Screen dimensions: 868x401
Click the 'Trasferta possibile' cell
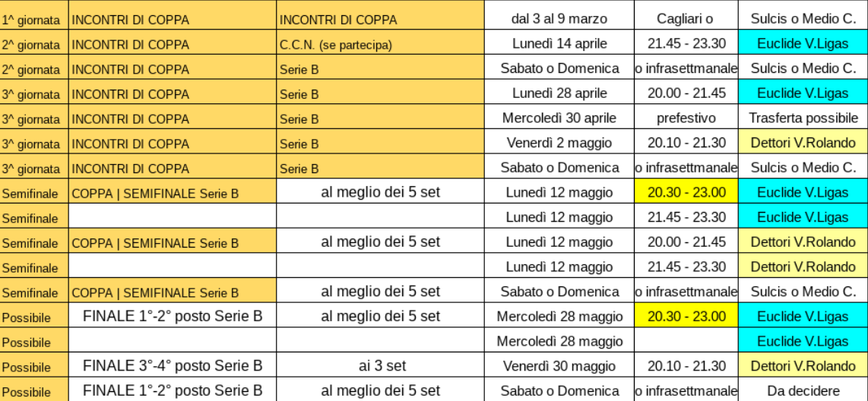point(803,118)
